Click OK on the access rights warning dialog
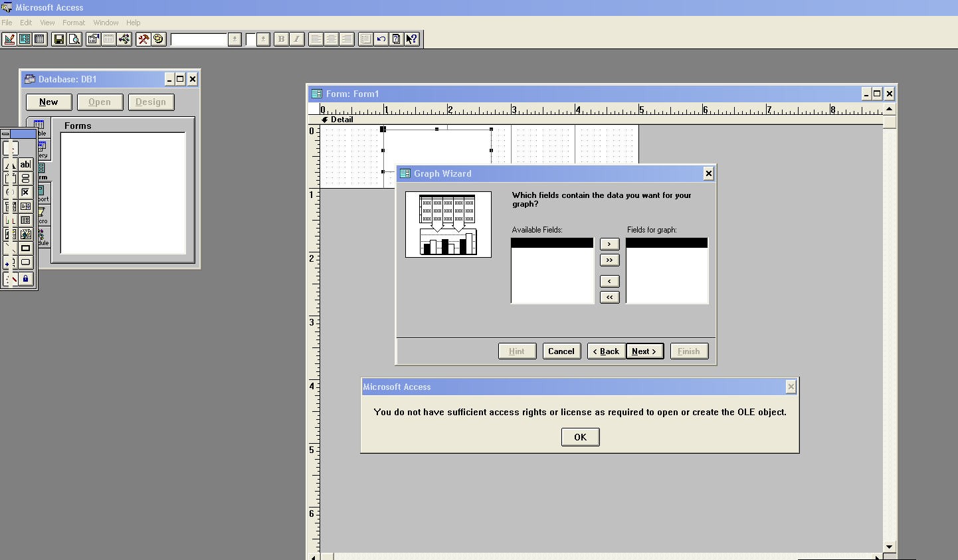 (x=579, y=436)
